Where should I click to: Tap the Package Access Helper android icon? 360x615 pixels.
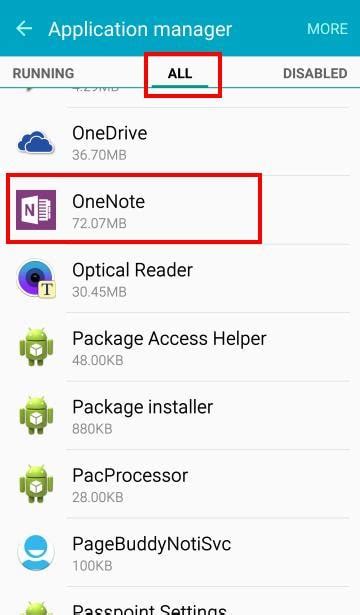coord(36,347)
